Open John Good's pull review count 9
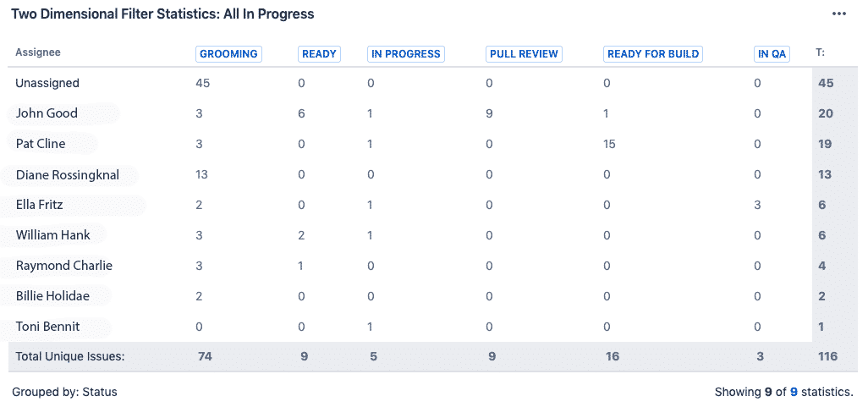 [x=489, y=113]
